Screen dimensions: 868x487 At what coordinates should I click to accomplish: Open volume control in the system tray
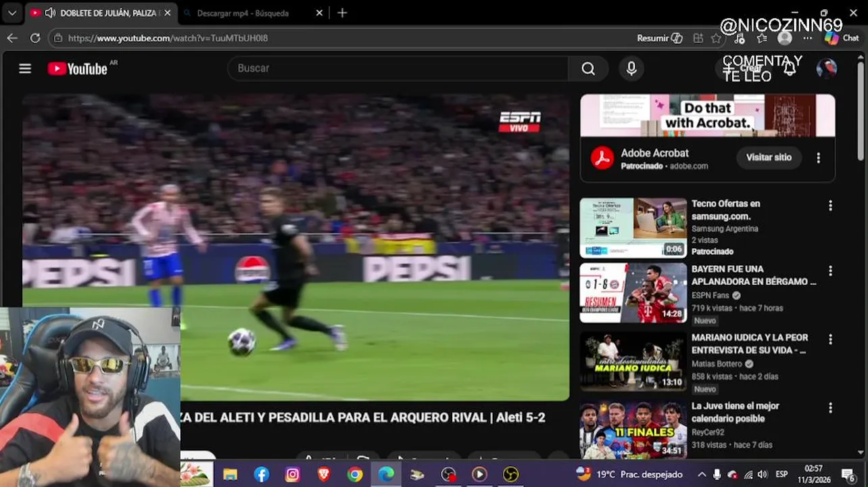pos(763,475)
